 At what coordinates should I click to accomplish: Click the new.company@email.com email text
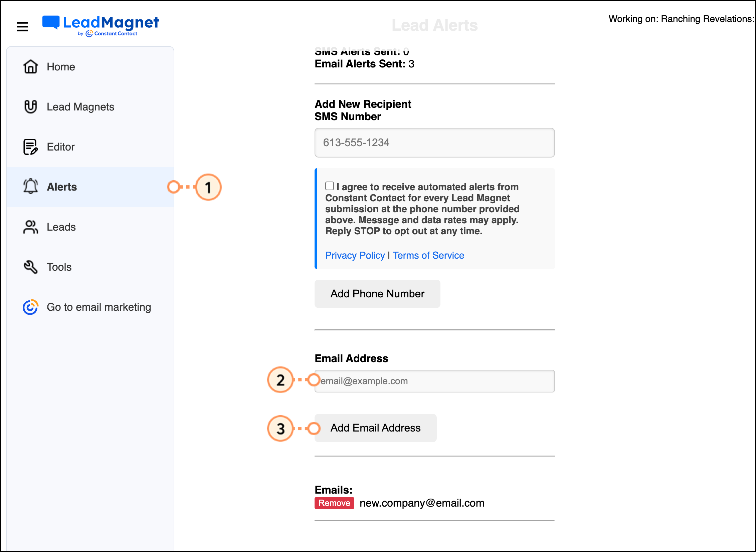coord(422,503)
